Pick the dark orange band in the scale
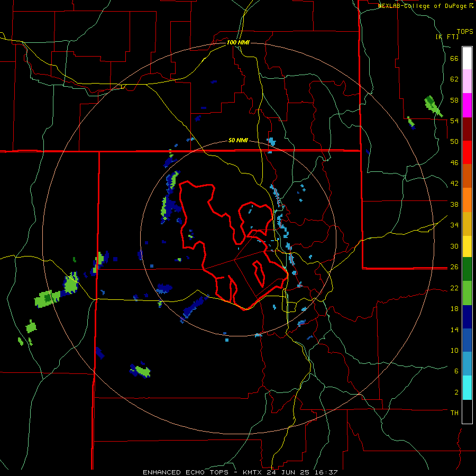476x476 pixels. [x=467, y=176]
